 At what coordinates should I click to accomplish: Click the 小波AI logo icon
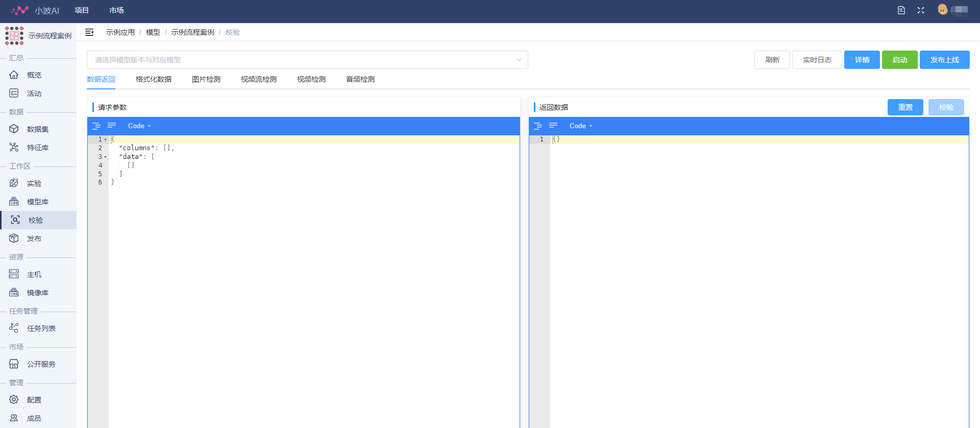click(x=20, y=10)
